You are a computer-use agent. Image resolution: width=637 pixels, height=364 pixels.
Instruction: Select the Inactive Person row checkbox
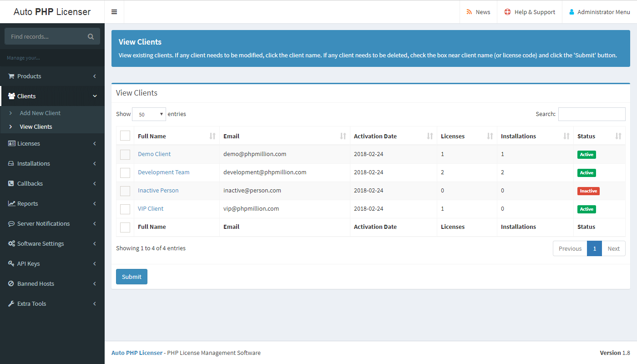pyautogui.click(x=125, y=191)
